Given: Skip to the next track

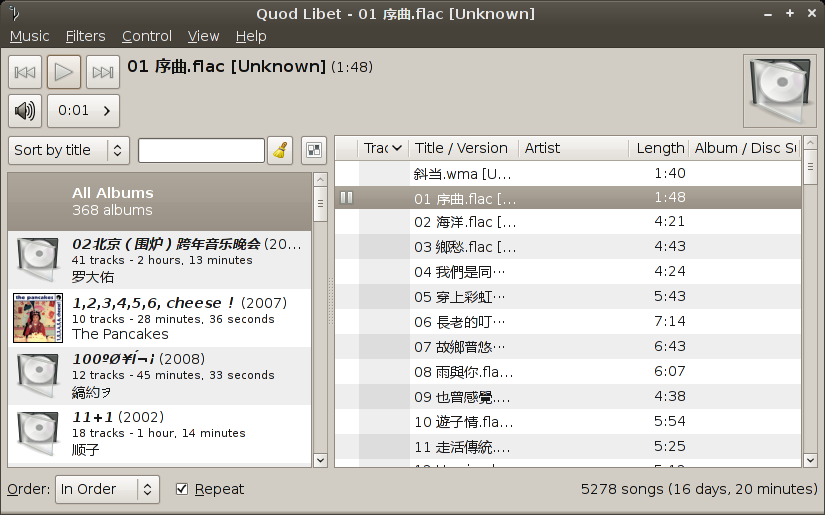Looking at the screenshot, I should click(103, 72).
